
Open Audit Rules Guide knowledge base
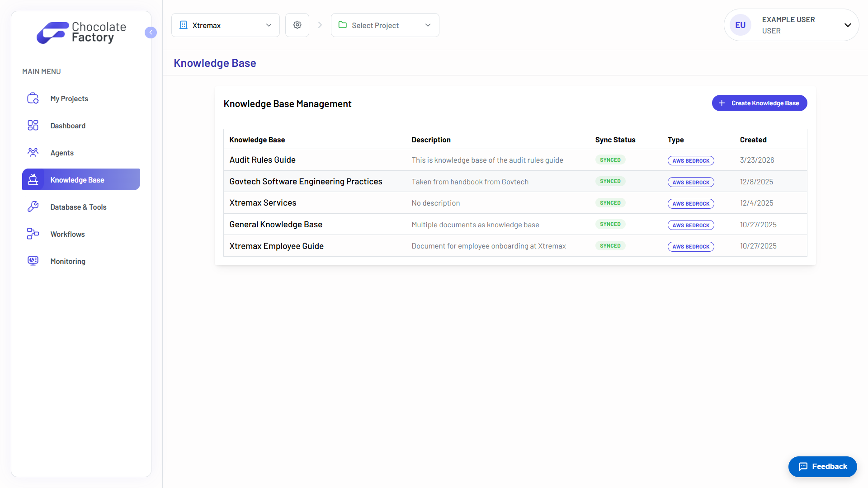coord(262,160)
